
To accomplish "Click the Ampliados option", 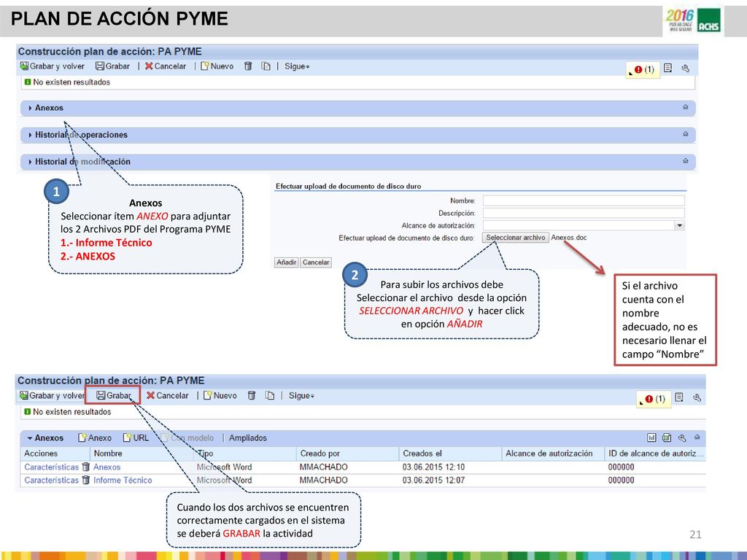I will tap(248, 438).
